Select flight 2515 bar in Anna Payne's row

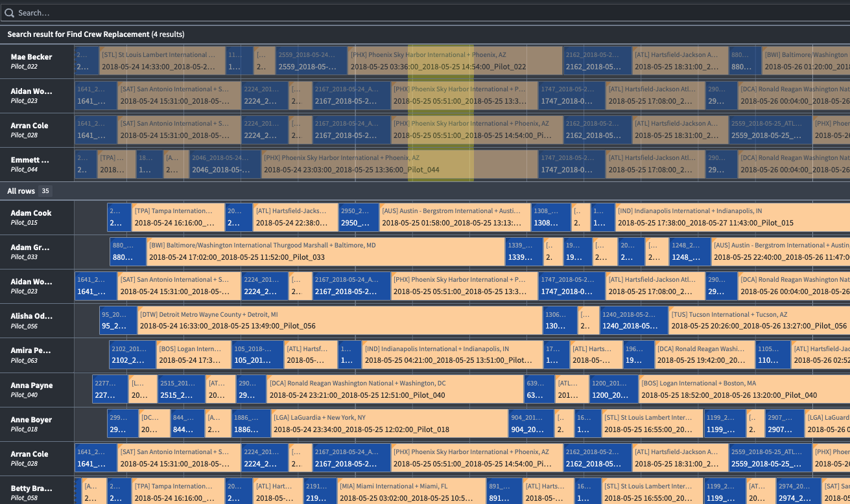(181, 389)
